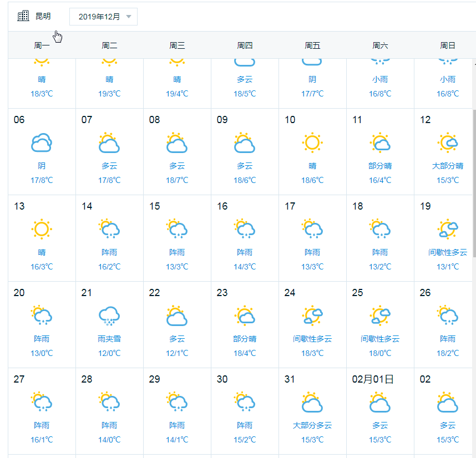Click the 部分晴 label on day 11
This screenshot has width=476, height=458.
point(380,166)
